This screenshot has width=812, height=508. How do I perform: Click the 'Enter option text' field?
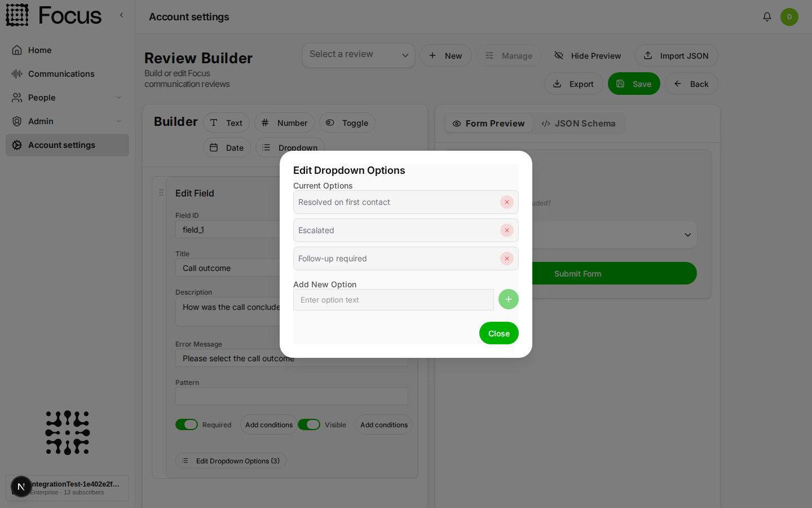(394, 300)
